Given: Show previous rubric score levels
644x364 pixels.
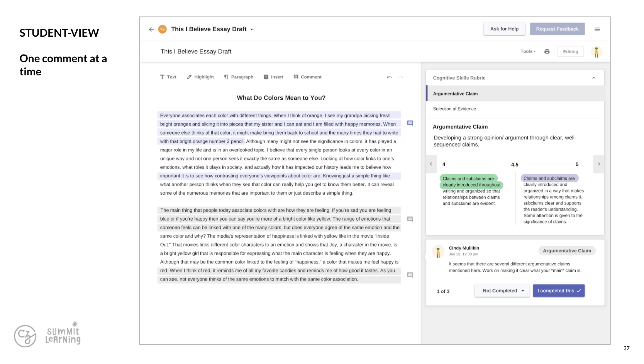Looking at the screenshot, I should coord(431,164).
